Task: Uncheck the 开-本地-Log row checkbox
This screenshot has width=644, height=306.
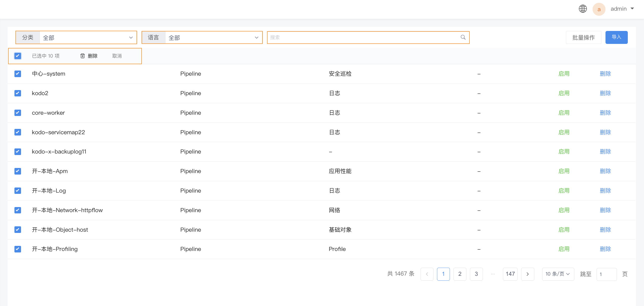Action: [x=18, y=191]
